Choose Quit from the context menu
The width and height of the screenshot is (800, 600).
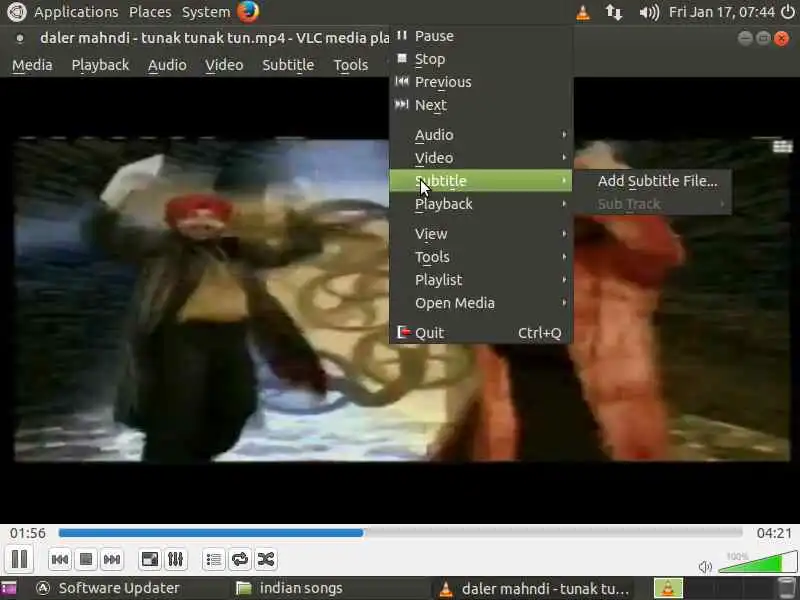(x=481, y=333)
